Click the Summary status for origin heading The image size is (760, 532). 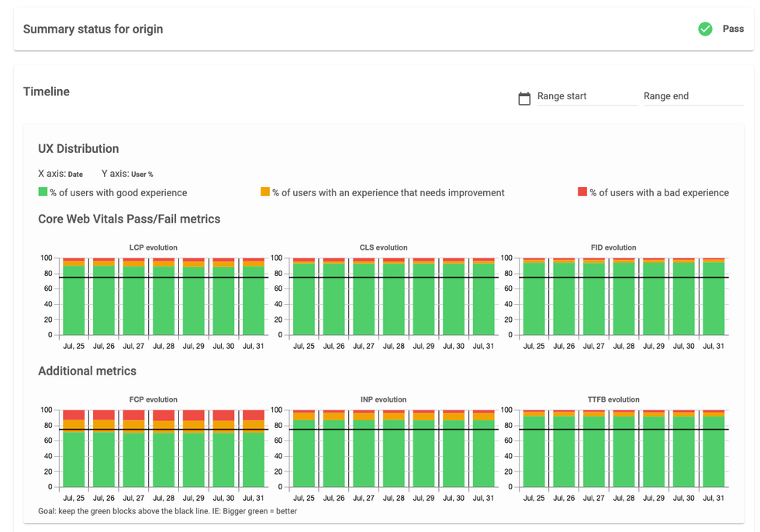[x=93, y=29]
